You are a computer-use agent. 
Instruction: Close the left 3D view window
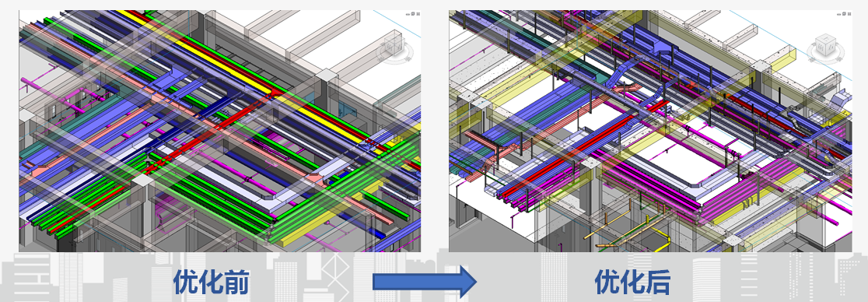[x=418, y=14]
